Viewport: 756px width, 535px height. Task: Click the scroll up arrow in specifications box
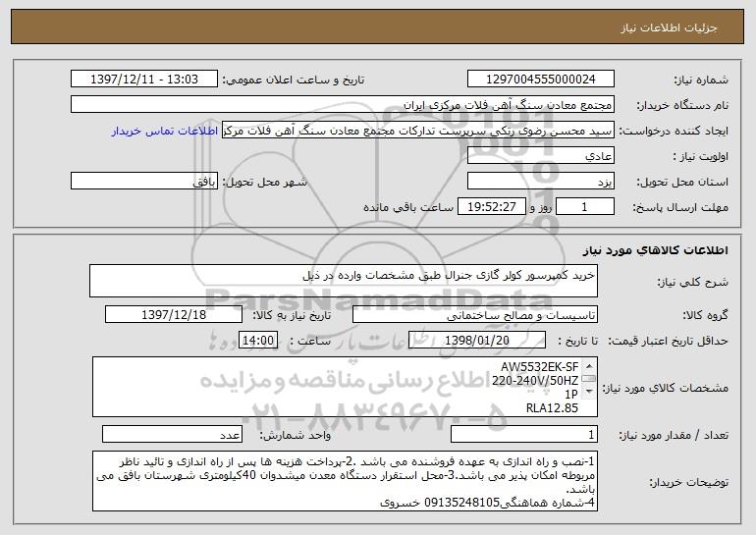click(x=589, y=366)
